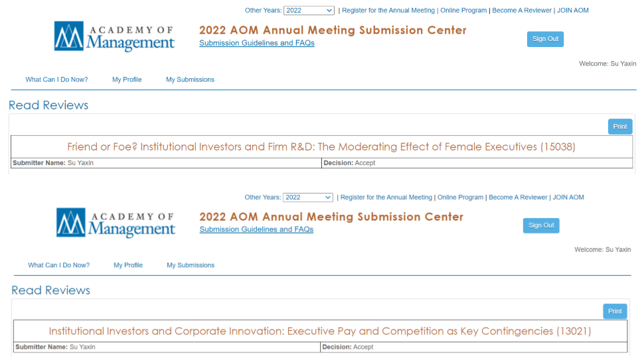Image resolution: width=644 pixels, height=364 pixels.
Task: Click Friend or Foe submission title
Action: pos(321,147)
